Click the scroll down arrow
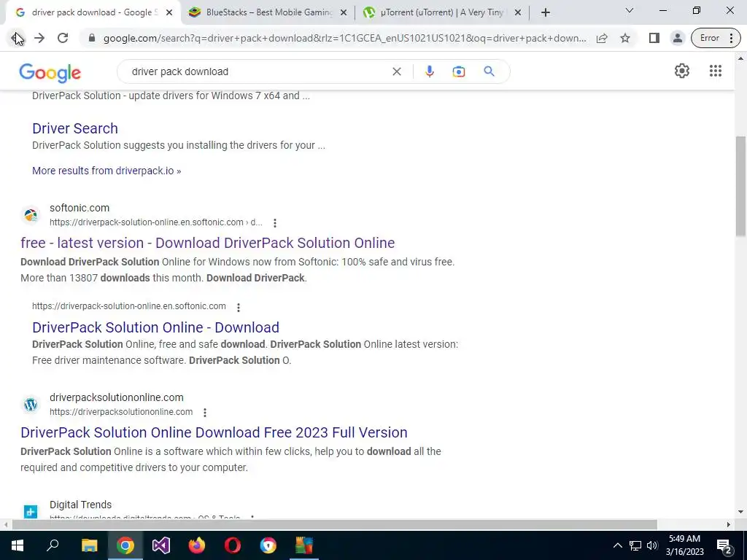Image resolution: width=747 pixels, height=560 pixels. pyautogui.click(x=741, y=513)
